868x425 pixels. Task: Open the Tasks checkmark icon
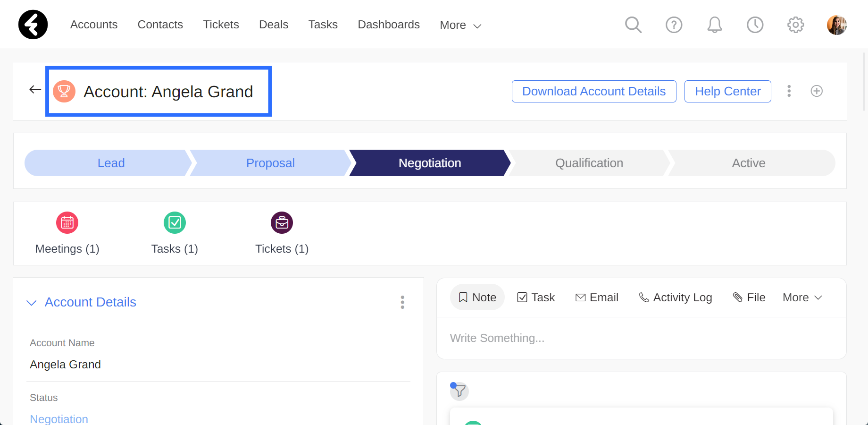[175, 222]
